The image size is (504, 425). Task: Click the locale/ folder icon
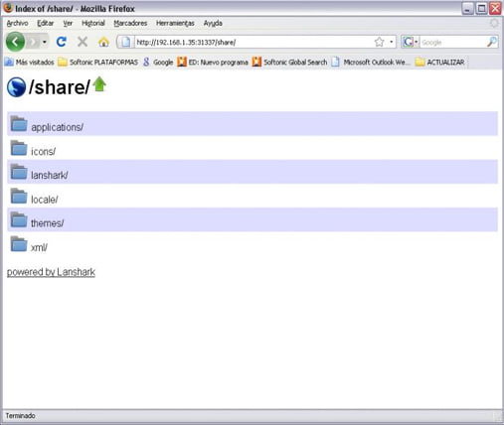19,196
